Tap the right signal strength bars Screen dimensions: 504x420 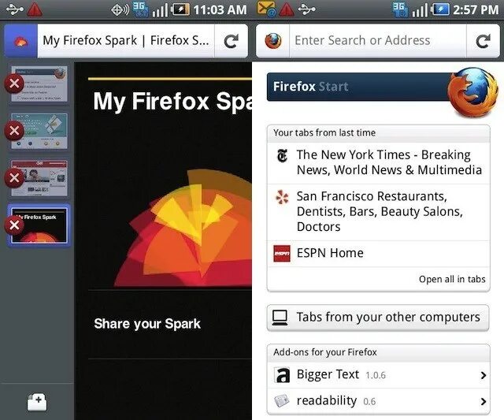click(420, 10)
